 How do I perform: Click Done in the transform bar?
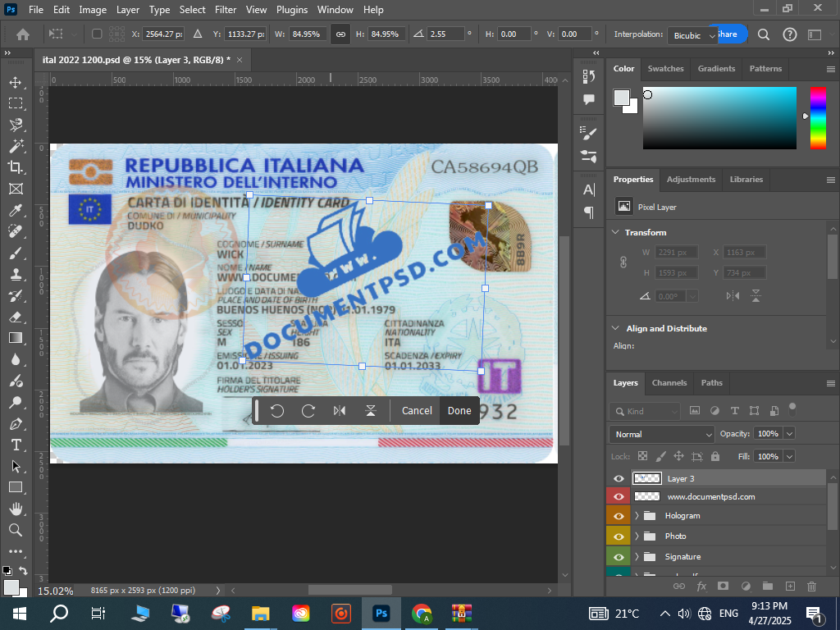point(459,411)
